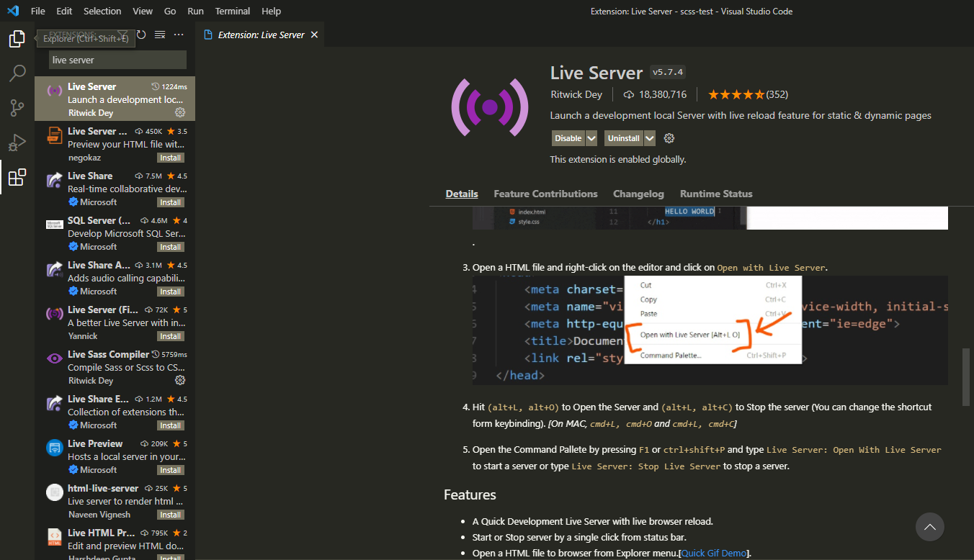Click the details pane vertical scrollbar thumb
The image size is (974, 560).
coord(968,379)
